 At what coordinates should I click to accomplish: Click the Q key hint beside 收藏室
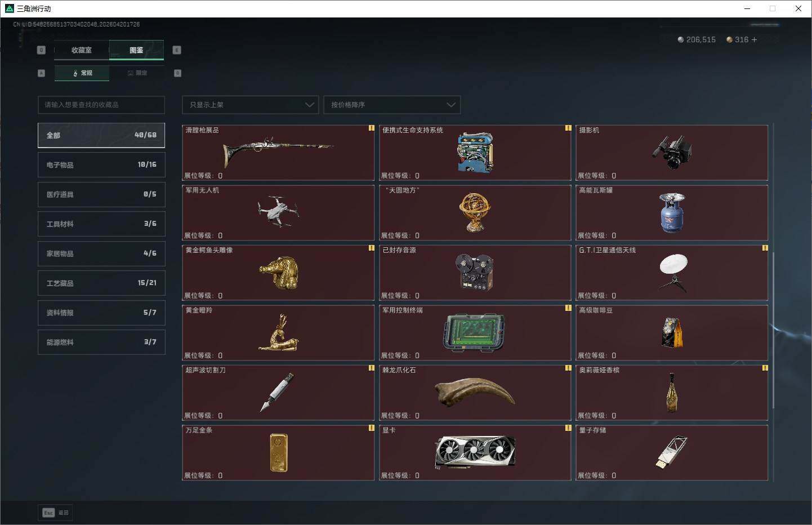click(41, 50)
